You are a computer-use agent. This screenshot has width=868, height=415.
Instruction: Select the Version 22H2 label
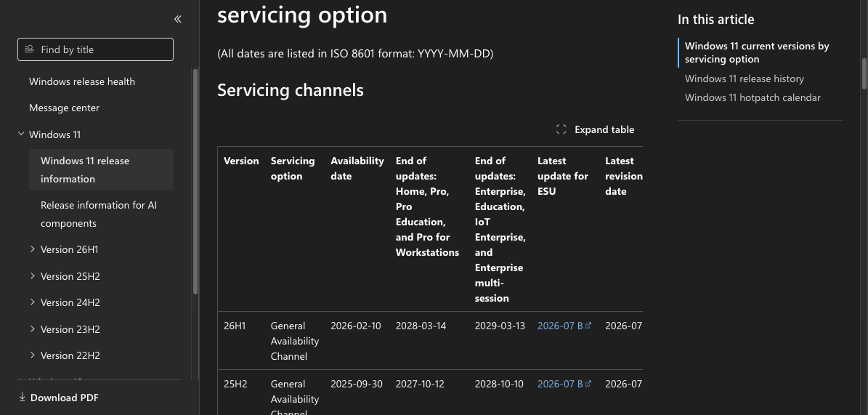70,355
